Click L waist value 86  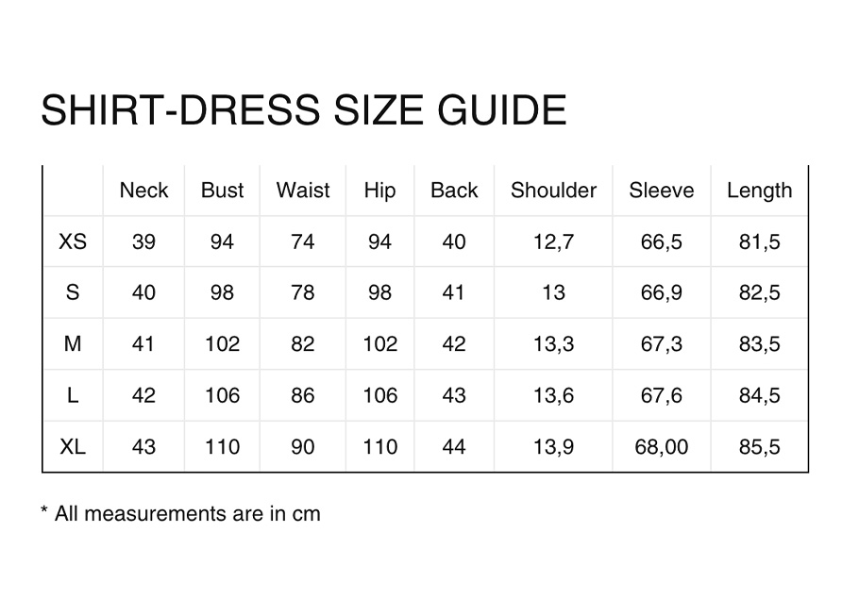pos(303,395)
